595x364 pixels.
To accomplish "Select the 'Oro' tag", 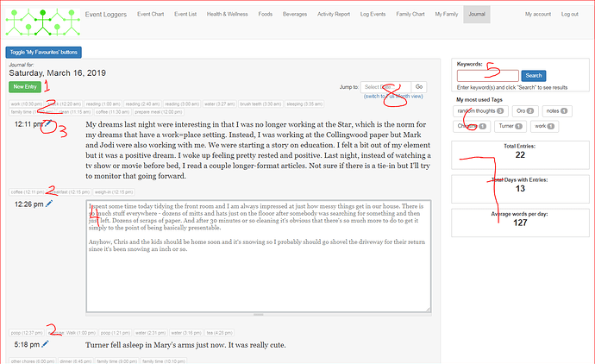I will 525,111.
